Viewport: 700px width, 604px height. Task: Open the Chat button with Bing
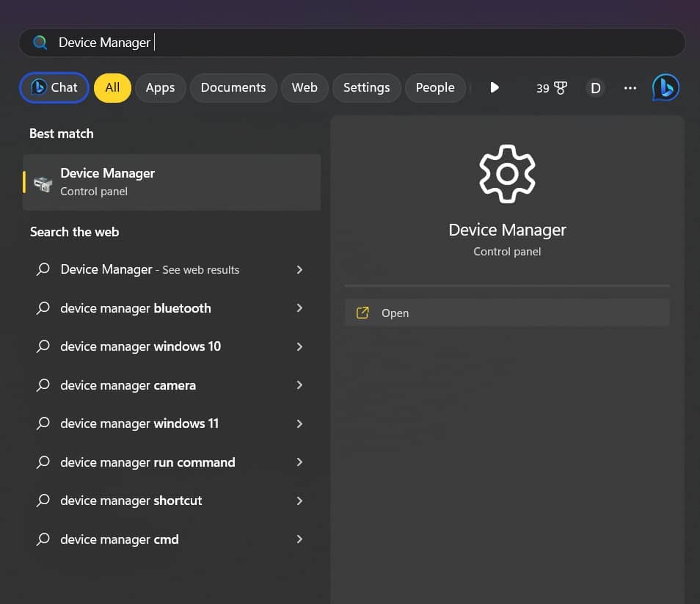coord(54,87)
